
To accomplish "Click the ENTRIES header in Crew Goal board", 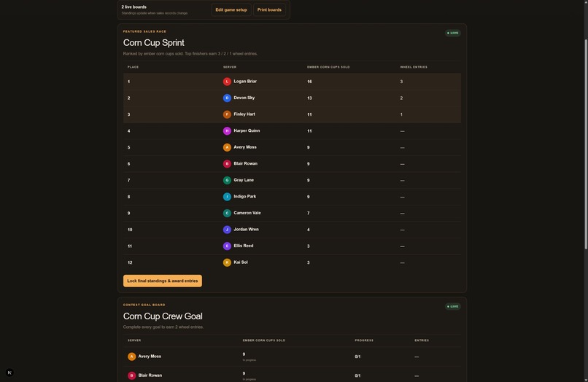I will pyautogui.click(x=422, y=340).
